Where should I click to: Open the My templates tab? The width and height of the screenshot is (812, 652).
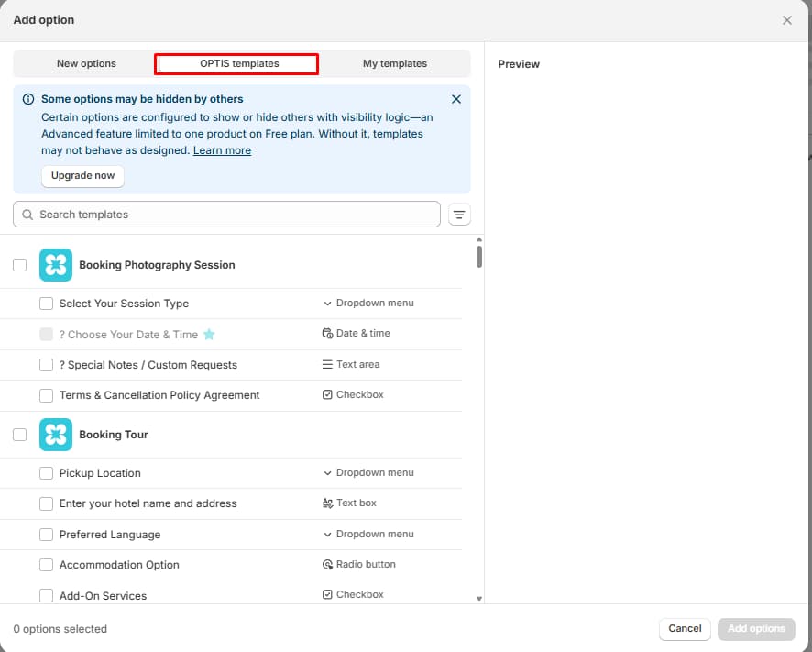395,63
